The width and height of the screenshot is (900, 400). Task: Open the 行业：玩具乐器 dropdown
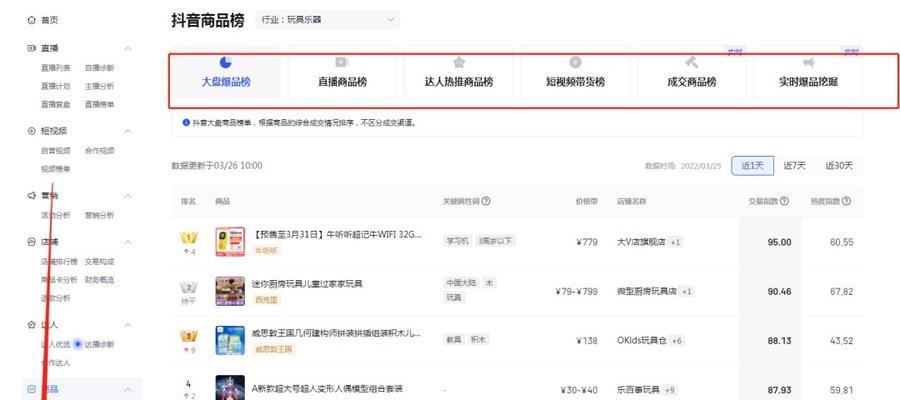tap(328, 20)
